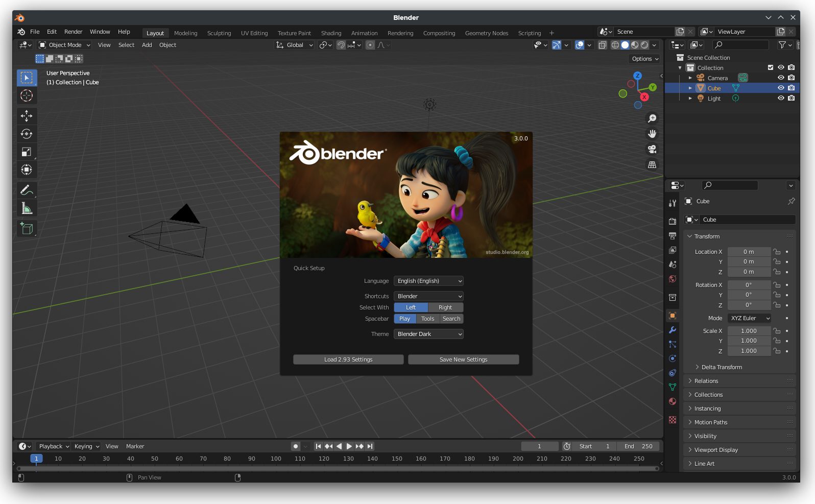
Task: Hide the Cube in the outliner
Action: (x=781, y=88)
